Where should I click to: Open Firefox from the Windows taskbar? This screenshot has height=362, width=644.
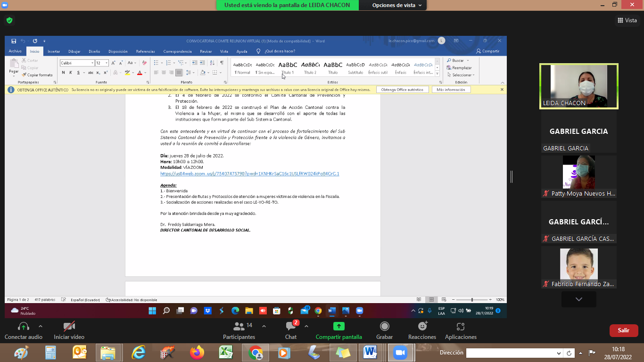[x=197, y=353]
